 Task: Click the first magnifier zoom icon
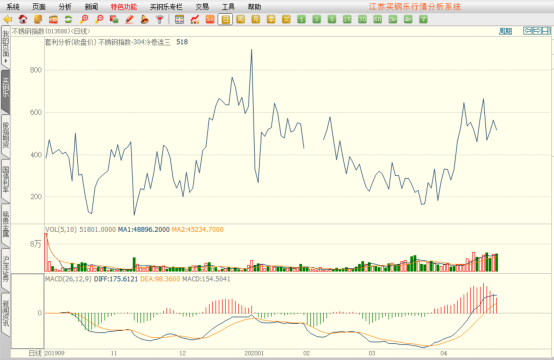84,19
